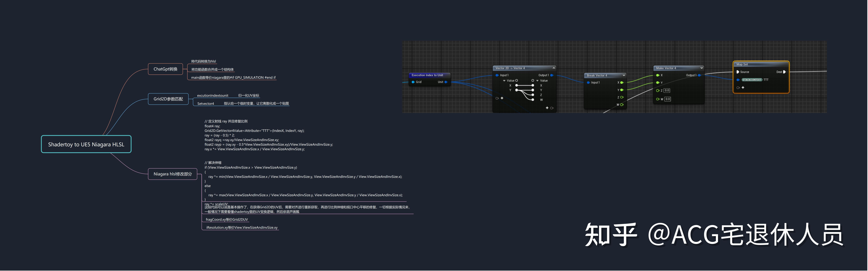Viewport: 868px width, 271px height.
Task: Click the Grid input pin
Action: tap(413, 82)
